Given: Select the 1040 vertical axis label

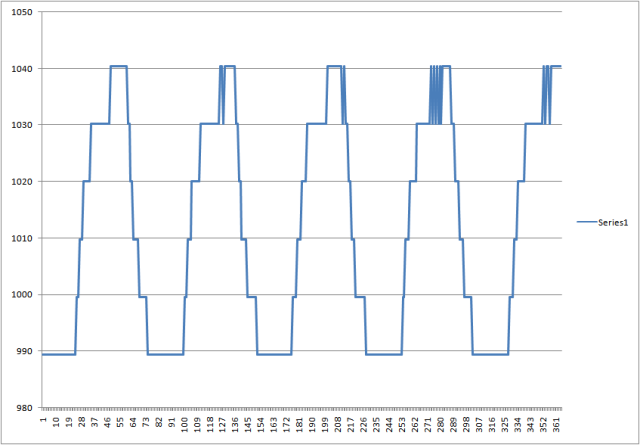Looking at the screenshot, I should tap(22, 69).
